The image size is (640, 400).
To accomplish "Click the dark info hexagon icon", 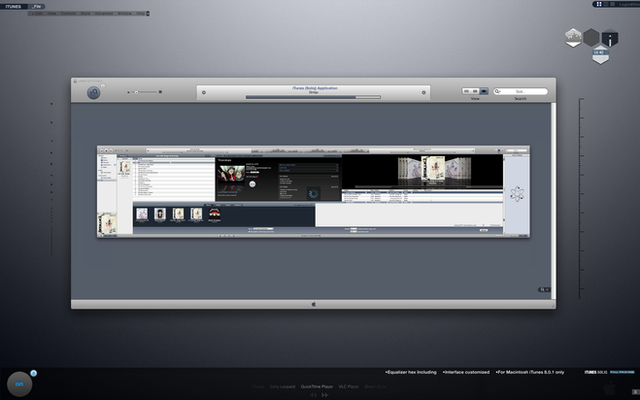I will click(610, 38).
